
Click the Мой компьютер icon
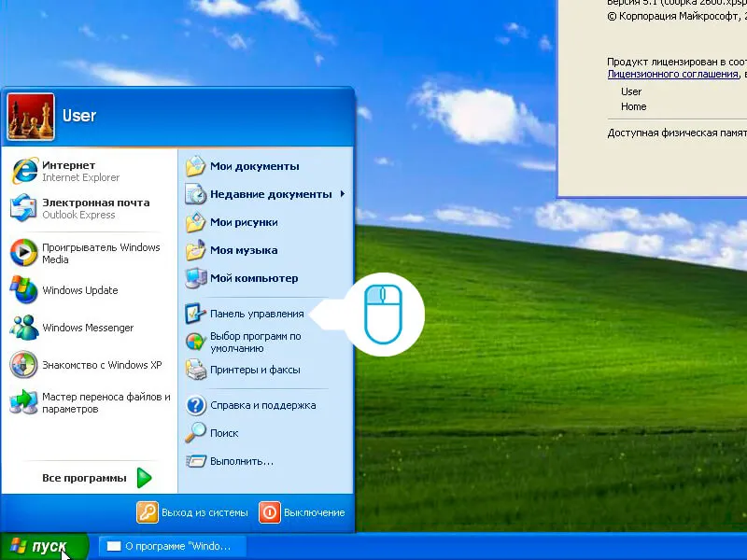pyautogui.click(x=195, y=278)
